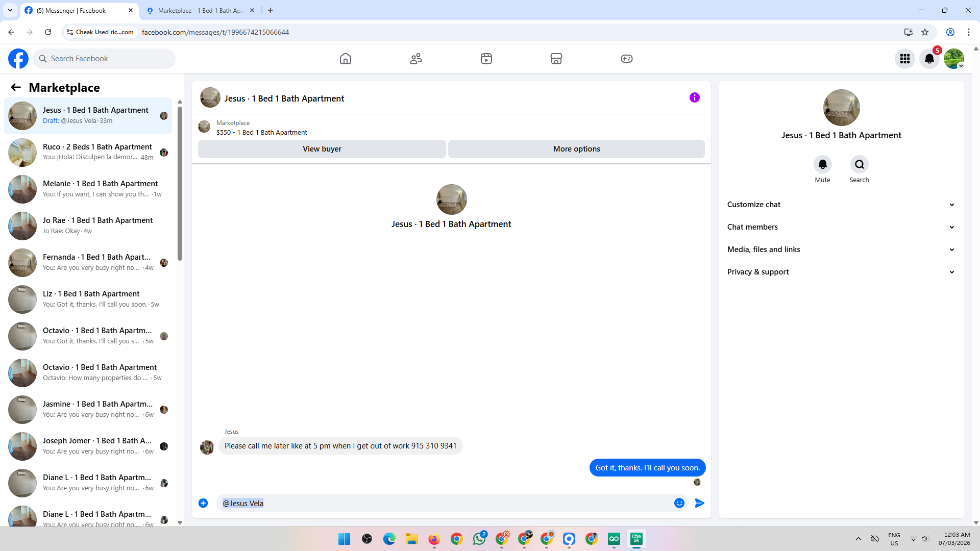Open the Gaming controller icon
This screenshot has width=980, height=551.
[x=627, y=59]
